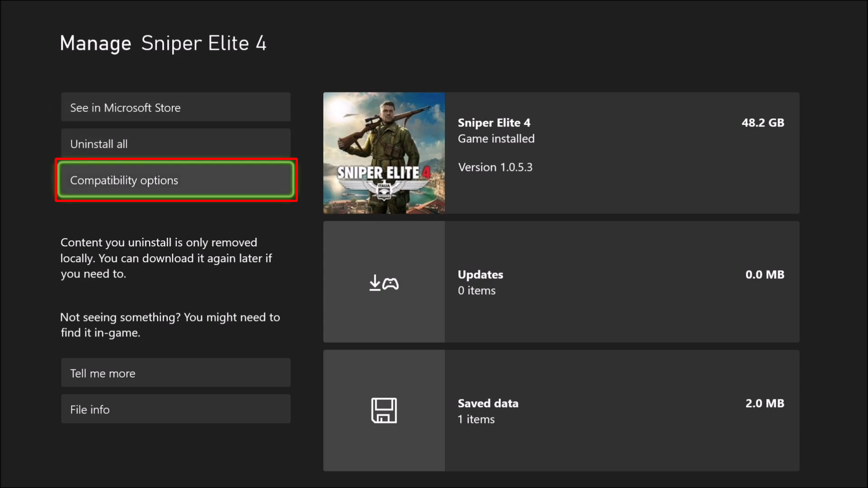This screenshot has height=488, width=868.
Task: Click the Saved data 2.0 MB label
Action: tap(764, 404)
